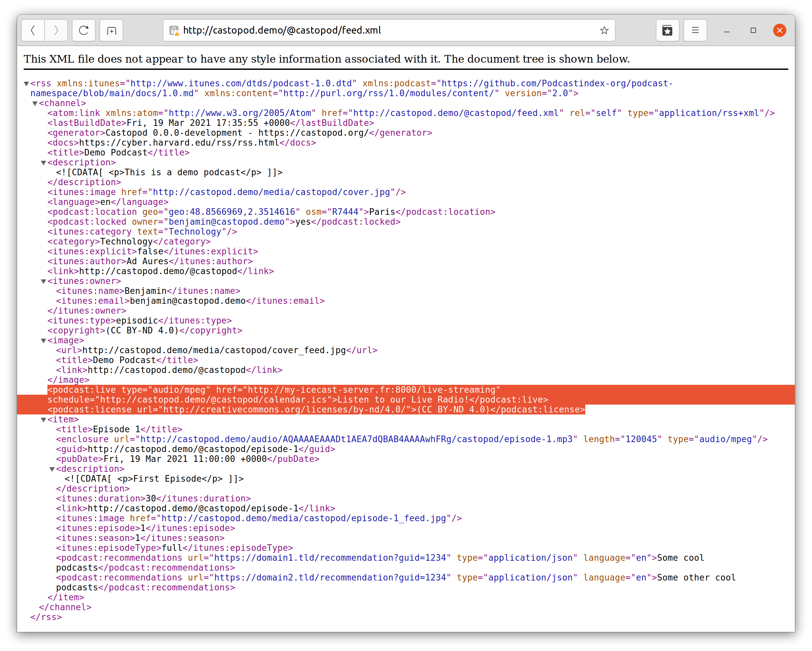Collapse the rss root element
Image resolution: width=812 pixels, height=651 pixels.
pyautogui.click(x=26, y=84)
